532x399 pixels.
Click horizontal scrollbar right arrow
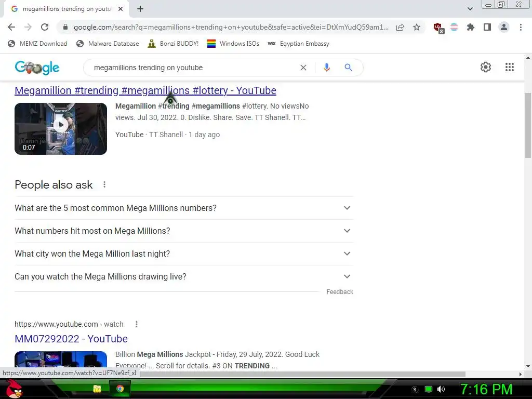[x=521, y=374]
